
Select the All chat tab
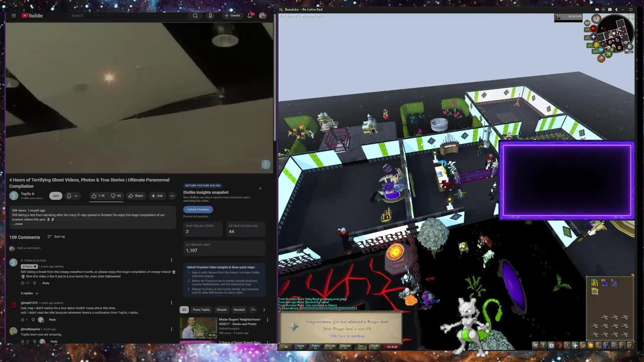[x=286, y=346]
